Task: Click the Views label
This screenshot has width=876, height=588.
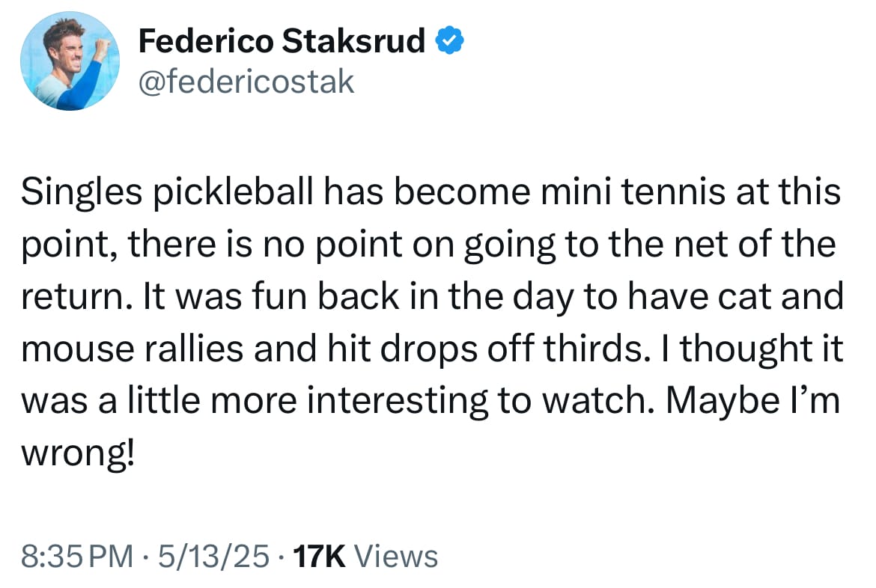Action: click(x=395, y=557)
